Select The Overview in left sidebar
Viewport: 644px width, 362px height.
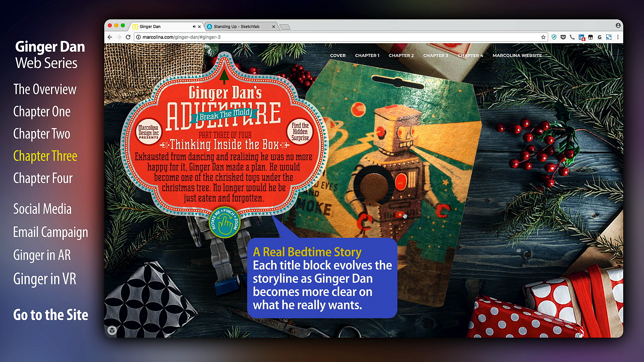tap(45, 89)
